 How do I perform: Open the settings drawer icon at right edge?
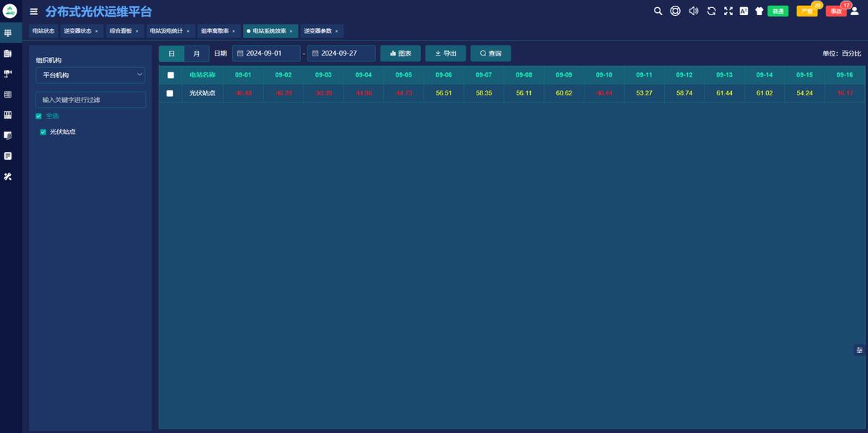(859, 350)
